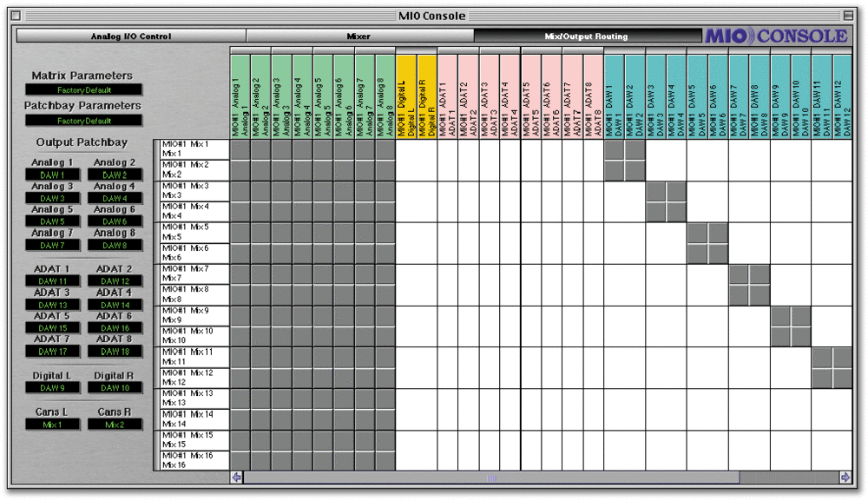Click the MIO#1 Mix 1 row label

194,149
